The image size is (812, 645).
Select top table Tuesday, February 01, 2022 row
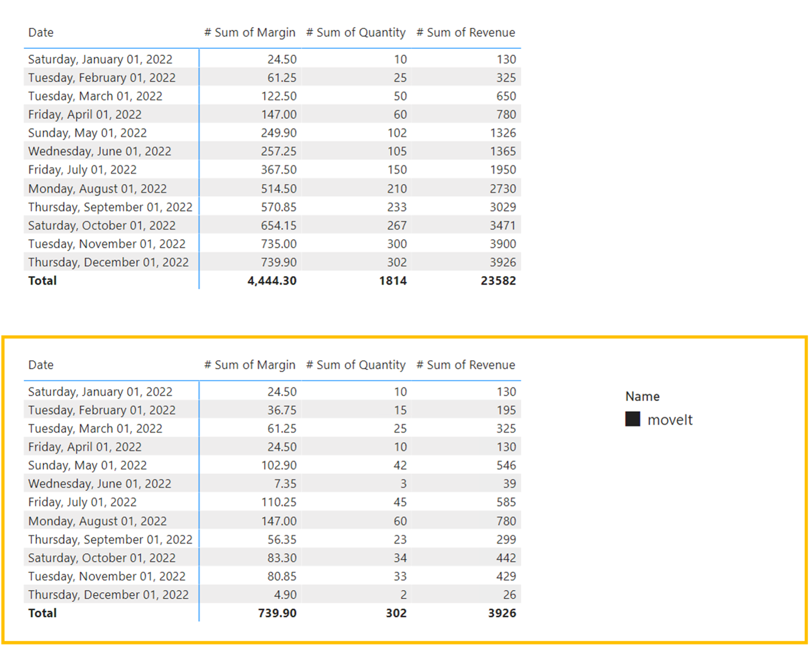272,77
